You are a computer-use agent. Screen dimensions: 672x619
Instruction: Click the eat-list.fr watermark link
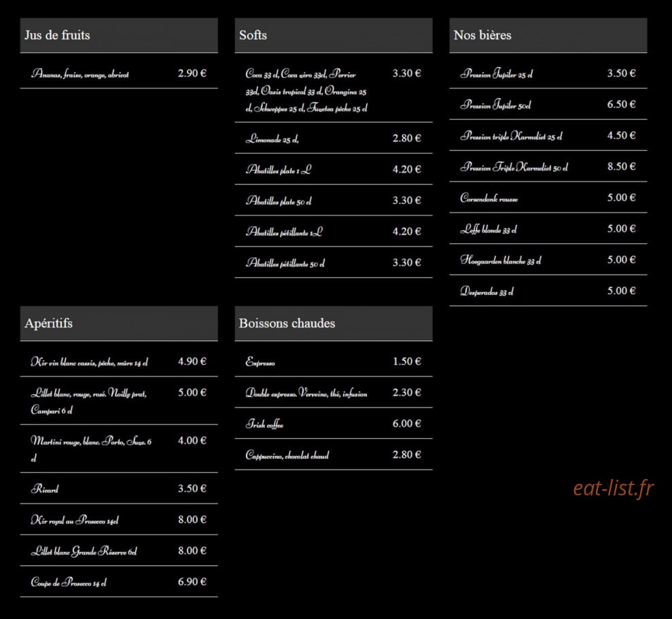pyautogui.click(x=614, y=489)
